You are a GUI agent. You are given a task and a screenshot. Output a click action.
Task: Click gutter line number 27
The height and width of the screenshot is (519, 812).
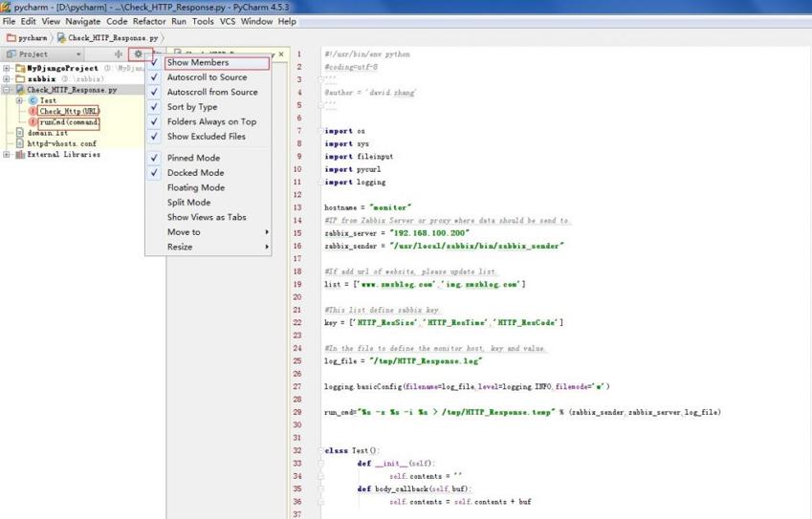[x=297, y=386]
